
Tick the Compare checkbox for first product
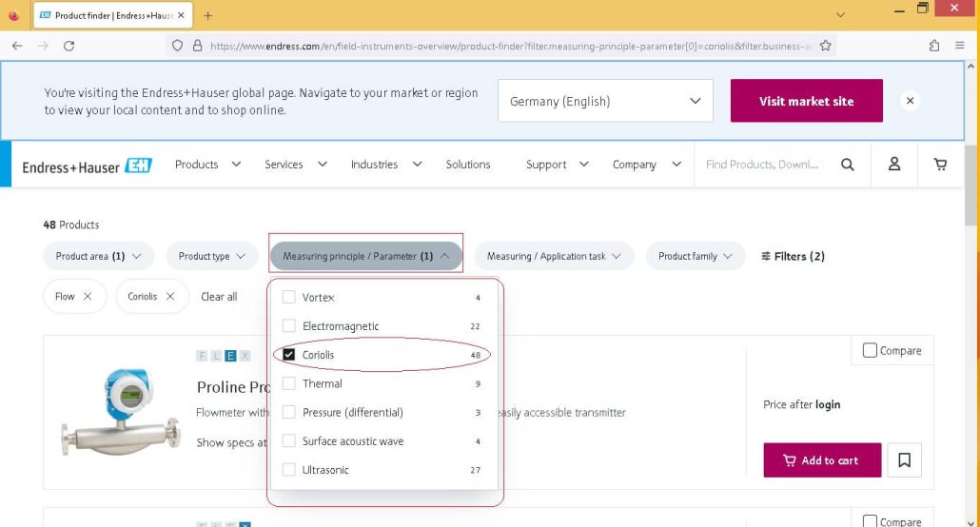click(870, 350)
